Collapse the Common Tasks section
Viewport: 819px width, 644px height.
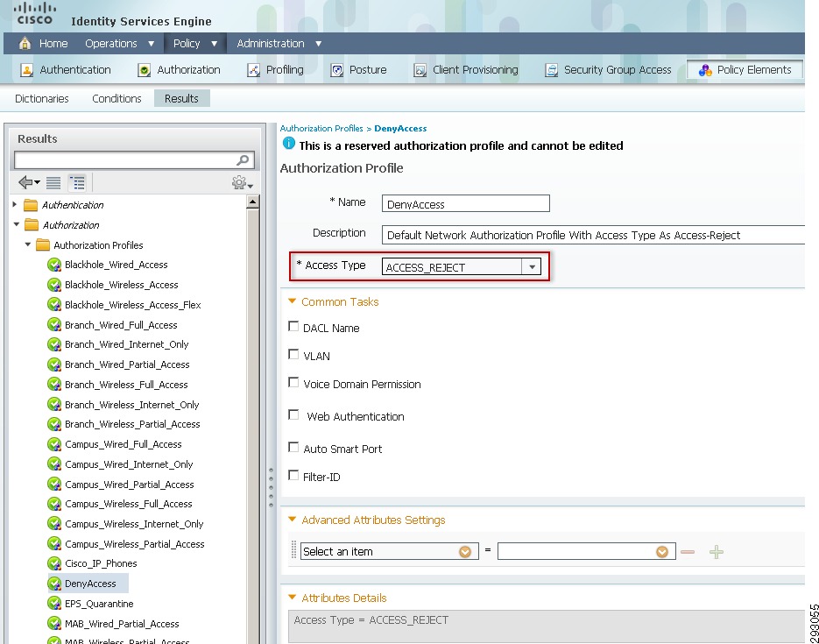pyautogui.click(x=293, y=301)
